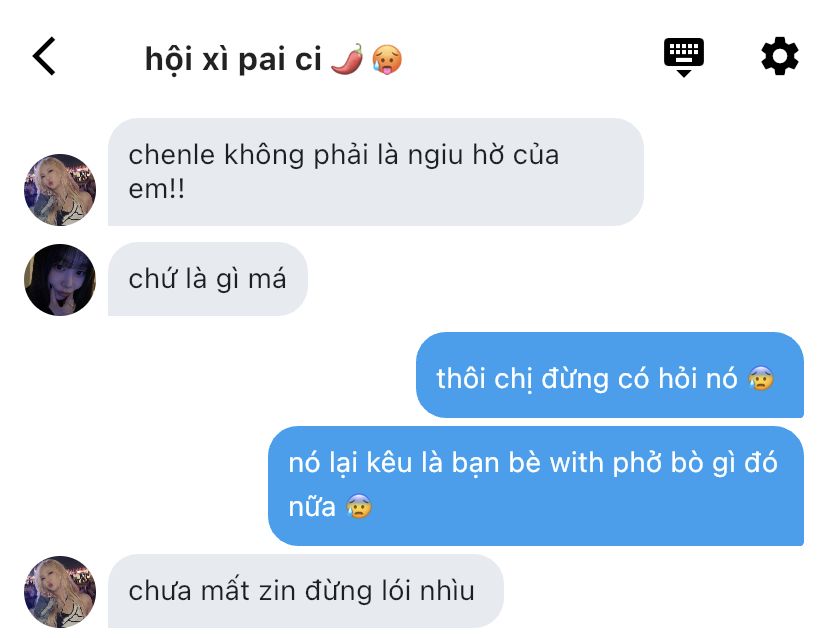Viewport: 828px width, 638px height.
Task: Go back using the left arrow
Action: point(44,56)
